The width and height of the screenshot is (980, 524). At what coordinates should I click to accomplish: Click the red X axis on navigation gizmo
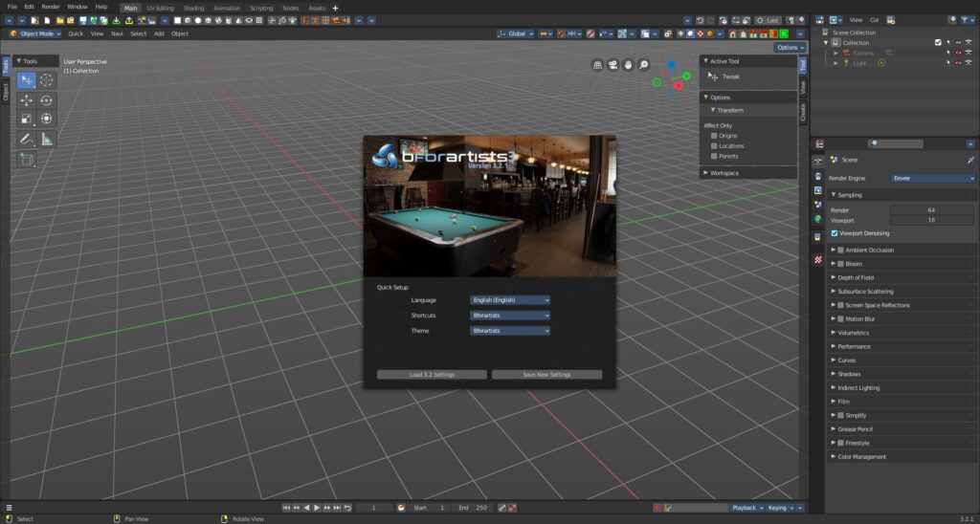(679, 85)
